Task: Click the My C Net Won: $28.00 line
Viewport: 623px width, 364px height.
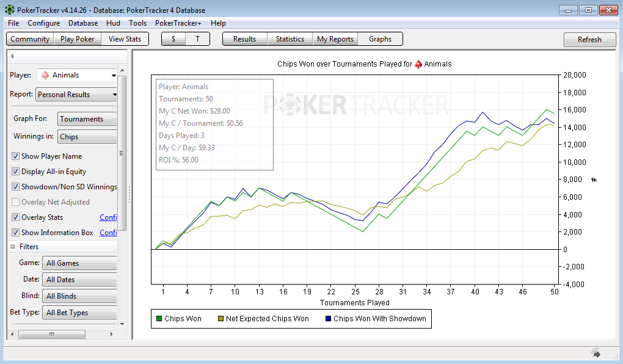Action: pyautogui.click(x=195, y=111)
